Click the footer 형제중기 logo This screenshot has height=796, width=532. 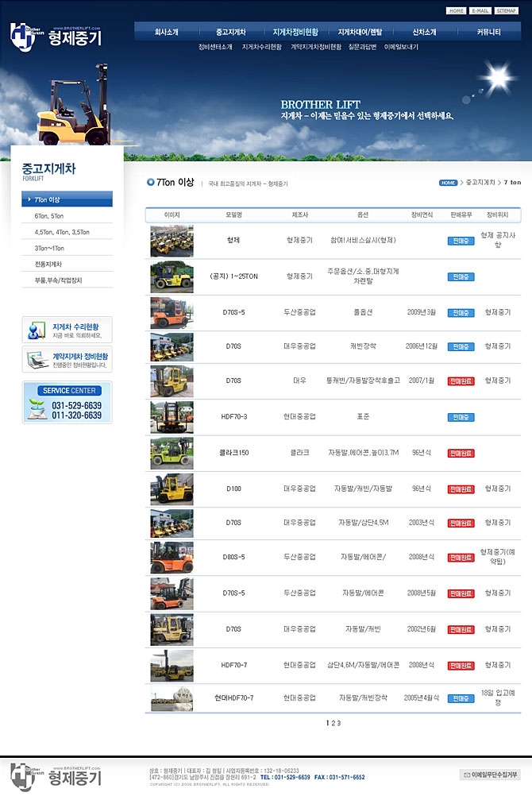pos(56,777)
